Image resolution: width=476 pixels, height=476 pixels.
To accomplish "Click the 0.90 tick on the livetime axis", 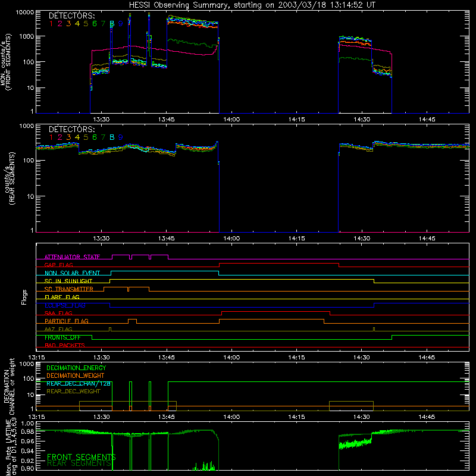I will point(28,468).
